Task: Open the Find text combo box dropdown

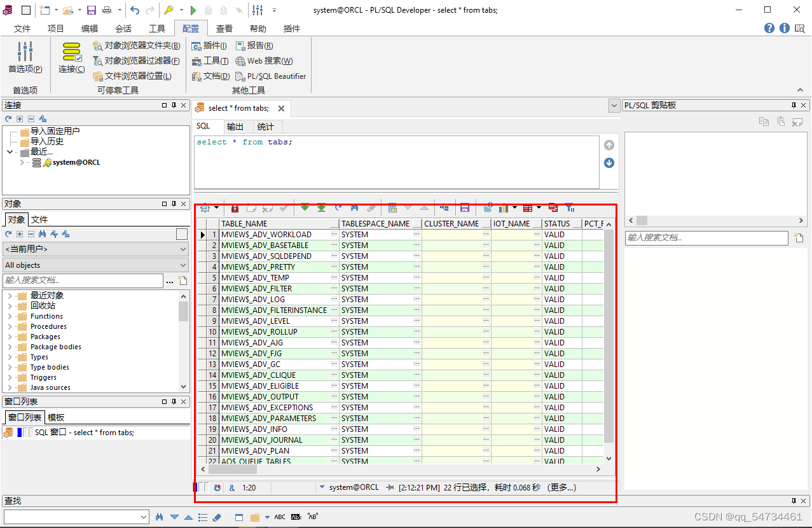Action: (143, 517)
